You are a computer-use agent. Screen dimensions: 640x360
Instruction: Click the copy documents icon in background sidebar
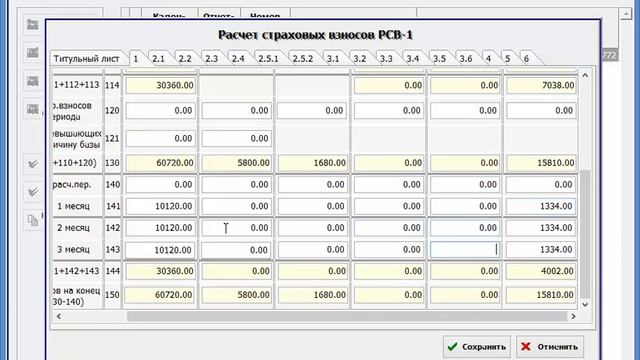[x=33, y=220]
